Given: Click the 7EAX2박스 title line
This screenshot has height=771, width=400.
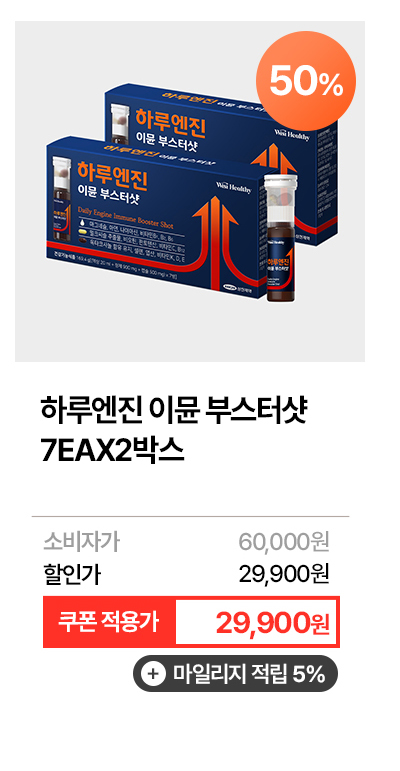Looking at the screenshot, I should tap(113, 451).
